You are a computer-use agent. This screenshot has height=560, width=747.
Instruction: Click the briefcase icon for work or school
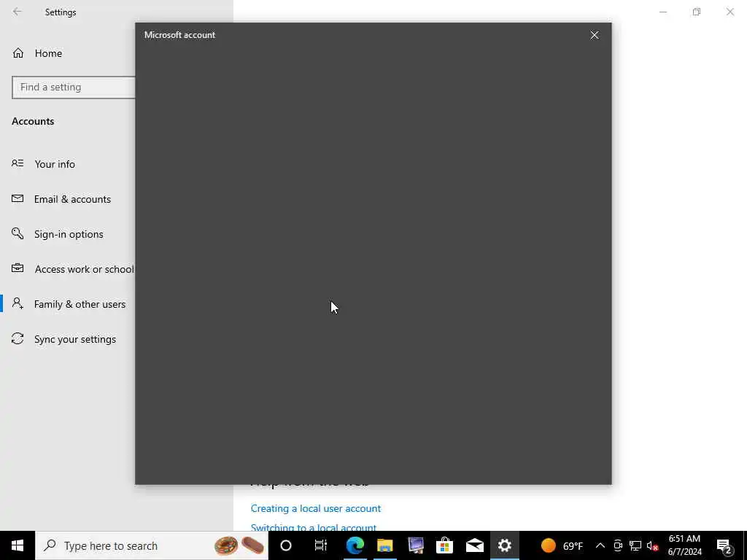click(x=18, y=268)
